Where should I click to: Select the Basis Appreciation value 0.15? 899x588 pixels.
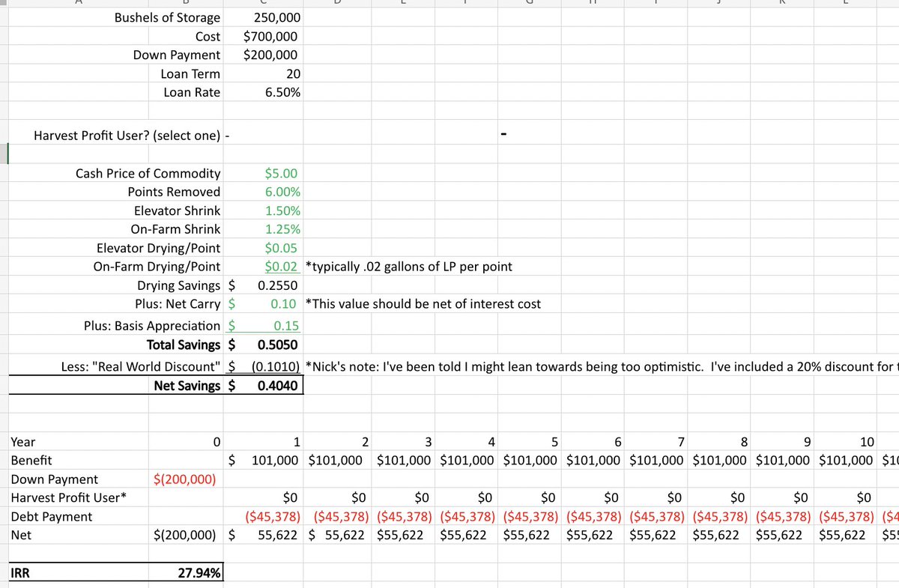coord(287,326)
